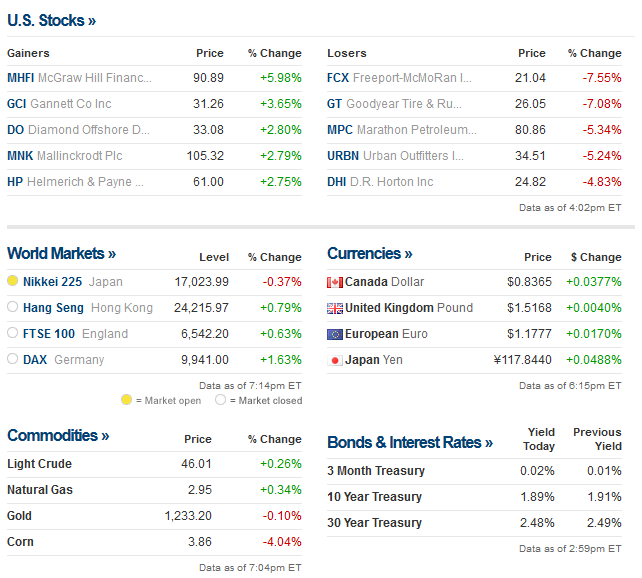Open the Bonds & Interest Rates heading

[410, 443]
